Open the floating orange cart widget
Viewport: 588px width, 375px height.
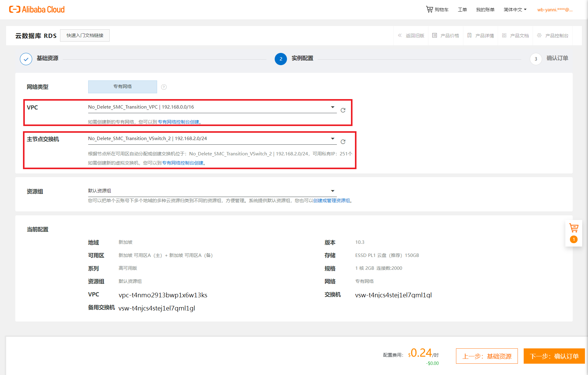(x=574, y=228)
